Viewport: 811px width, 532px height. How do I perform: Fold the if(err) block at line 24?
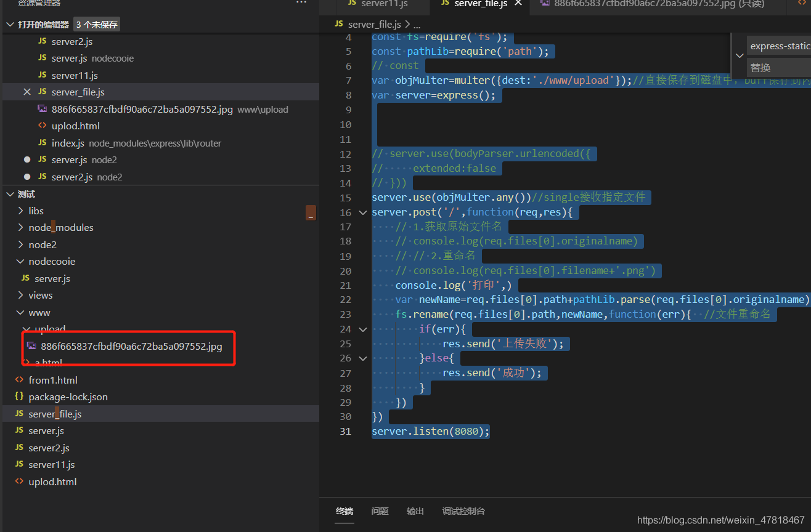coord(363,329)
